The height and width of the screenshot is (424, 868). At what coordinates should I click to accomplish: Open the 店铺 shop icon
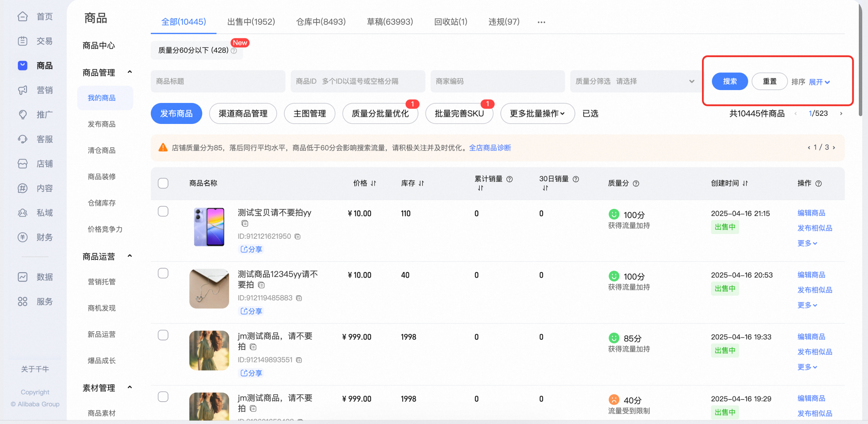click(x=23, y=164)
